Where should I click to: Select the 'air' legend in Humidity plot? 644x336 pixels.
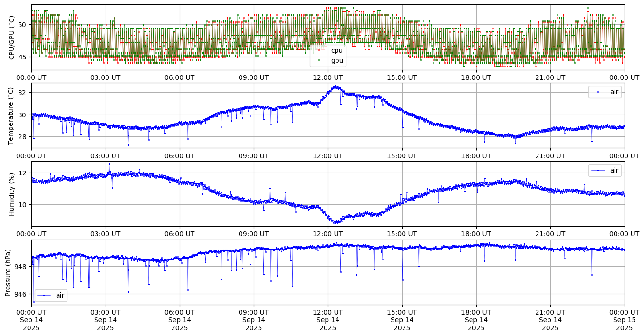click(605, 170)
